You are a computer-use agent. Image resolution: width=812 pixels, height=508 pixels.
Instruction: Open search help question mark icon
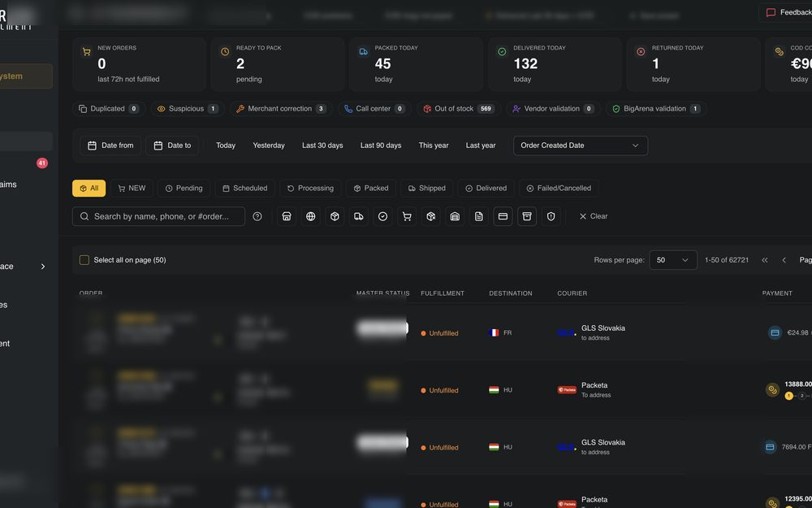pyautogui.click(x=257, y=217)
